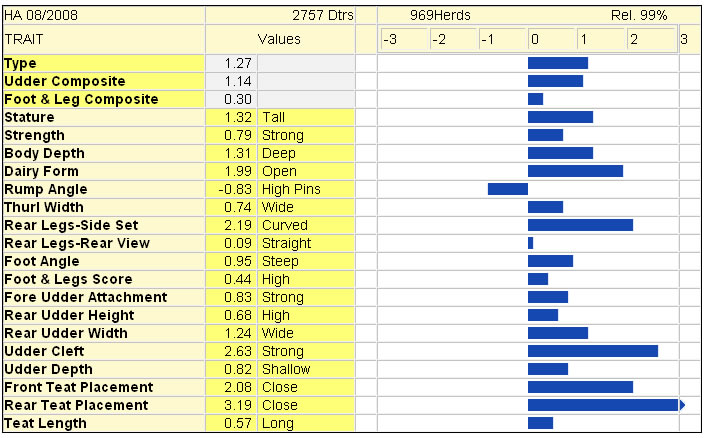Click the TRAIT column header
The width and height of the screenshot is (705, 438).
(24, 40)
